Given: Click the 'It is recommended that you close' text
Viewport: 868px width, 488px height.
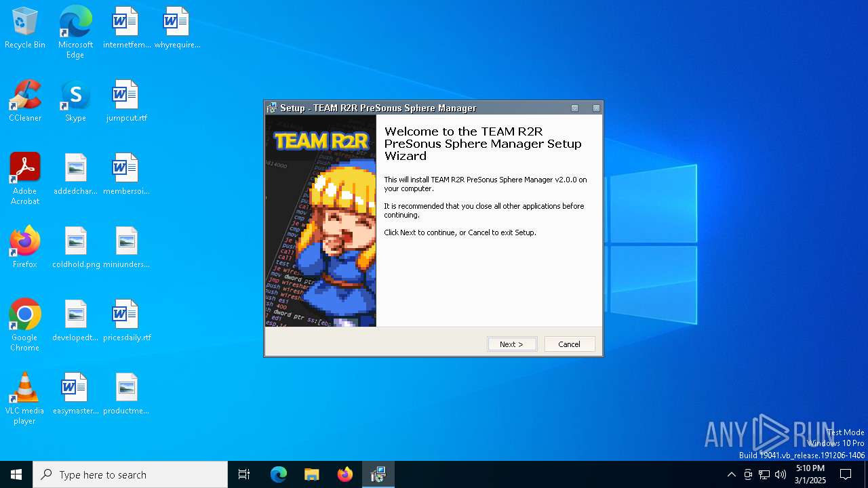Looking at the screenshot, I should tap(484, 210).
